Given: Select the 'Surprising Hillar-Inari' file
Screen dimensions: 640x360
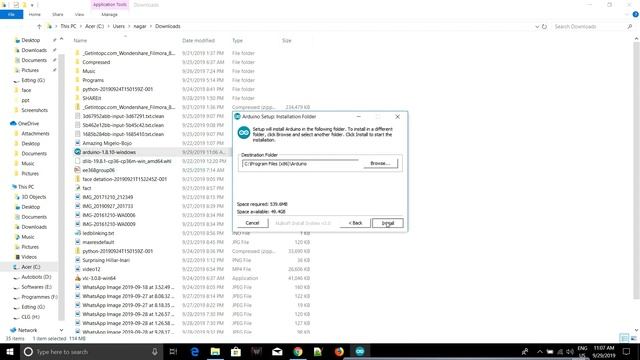Looking at the screenshot, I should (x=106, y=260).
